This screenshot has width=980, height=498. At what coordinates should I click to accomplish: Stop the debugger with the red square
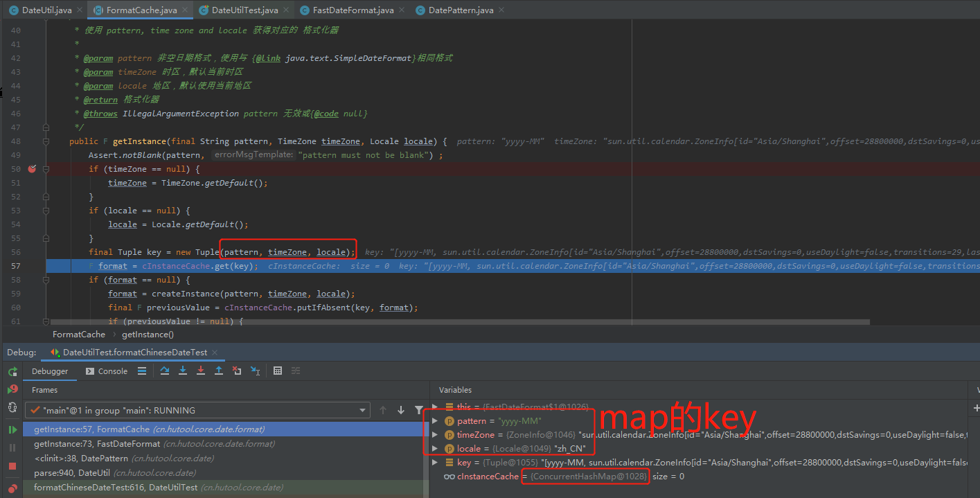point(12,465)
